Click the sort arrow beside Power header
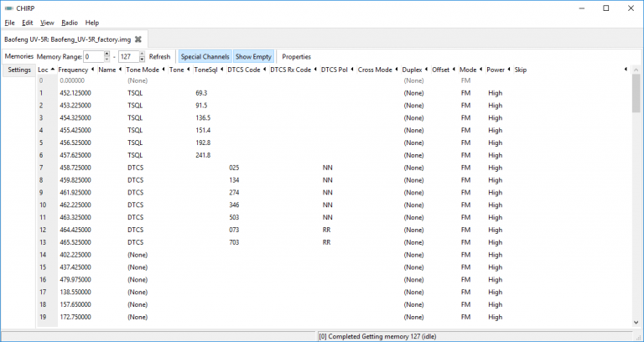644x342 pixels. coord(509,70)
